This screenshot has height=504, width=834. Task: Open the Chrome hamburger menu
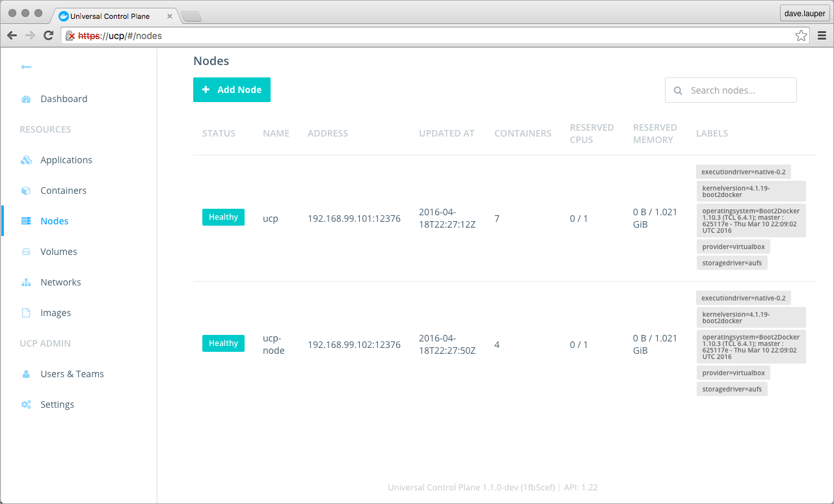coord(822,36)
